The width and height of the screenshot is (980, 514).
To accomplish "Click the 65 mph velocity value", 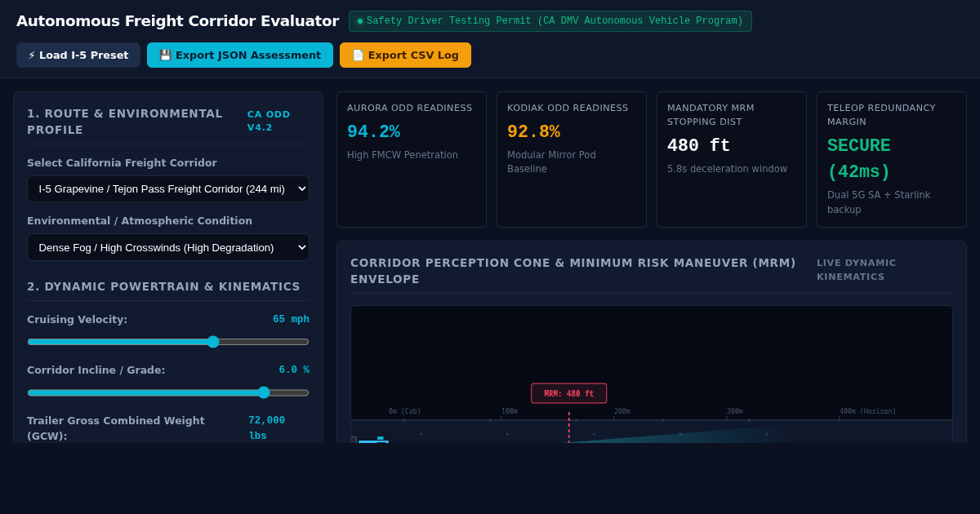I will coord(291,319).
